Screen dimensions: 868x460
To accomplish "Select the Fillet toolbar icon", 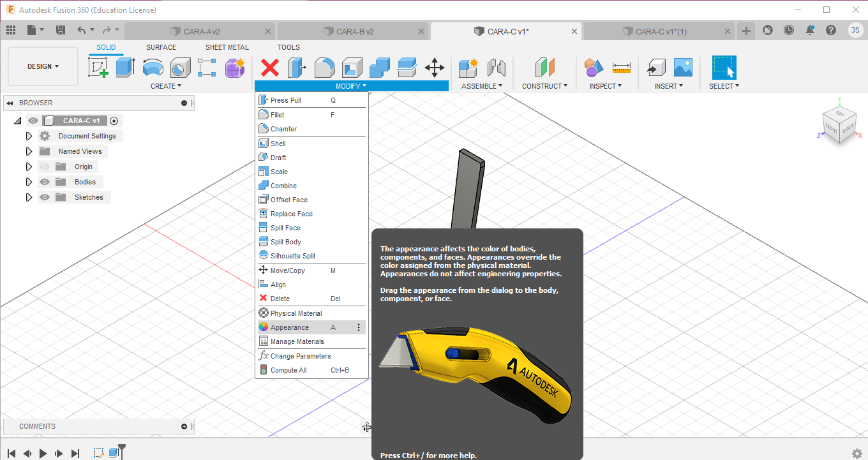I will click(325, 67).
